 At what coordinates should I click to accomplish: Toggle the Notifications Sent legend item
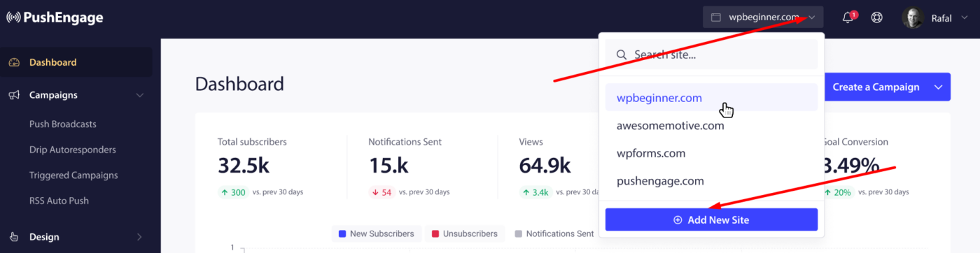[x=553, y=233]
